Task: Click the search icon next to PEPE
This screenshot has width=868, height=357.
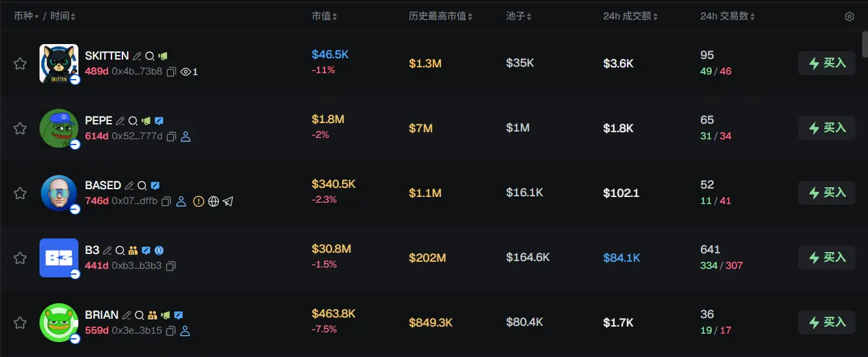Action: (x=133, y=121)
